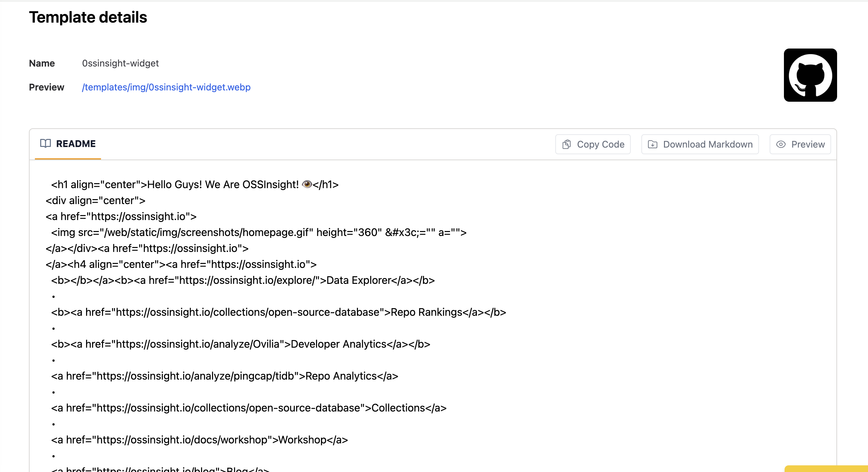Open the /templates/img/Ossinsight-widget.webp link

click(166, 87)
